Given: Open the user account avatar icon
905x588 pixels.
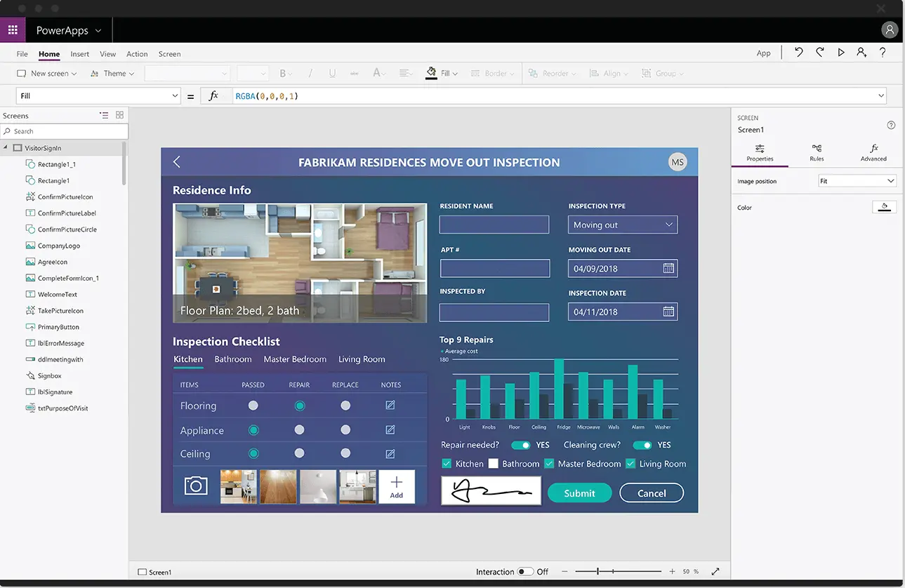Looking at the screenshot, I should [890, 30].
